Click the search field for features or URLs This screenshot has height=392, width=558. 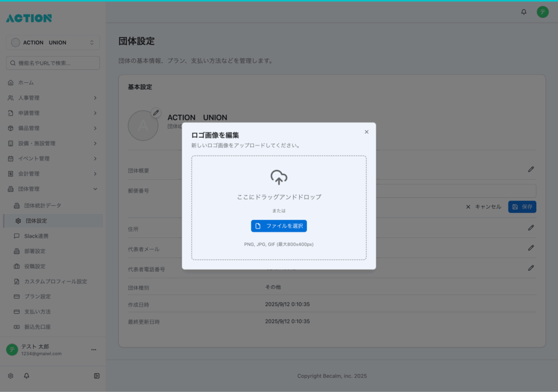(53, 63)
